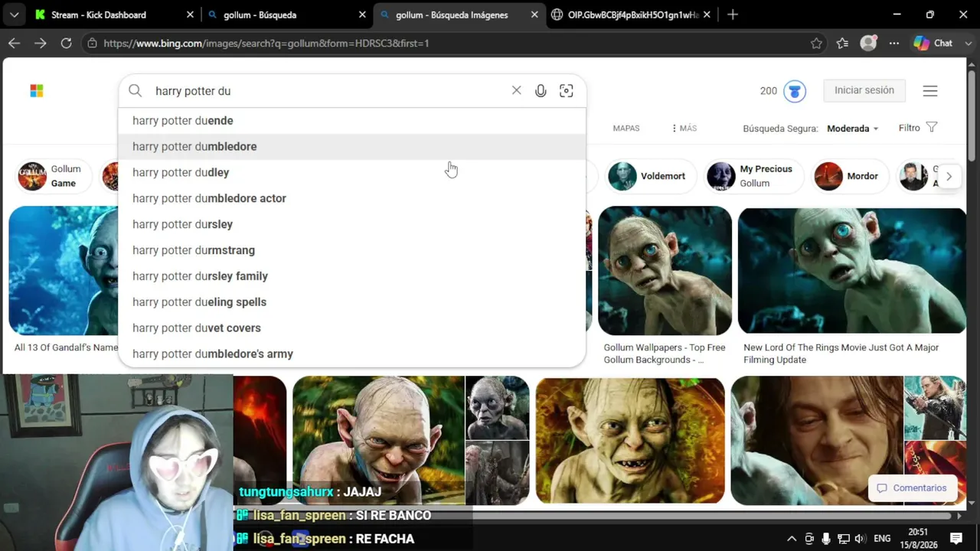Open the browser favorites list icon
Screen dimensions: 980x551
(842, 44)
